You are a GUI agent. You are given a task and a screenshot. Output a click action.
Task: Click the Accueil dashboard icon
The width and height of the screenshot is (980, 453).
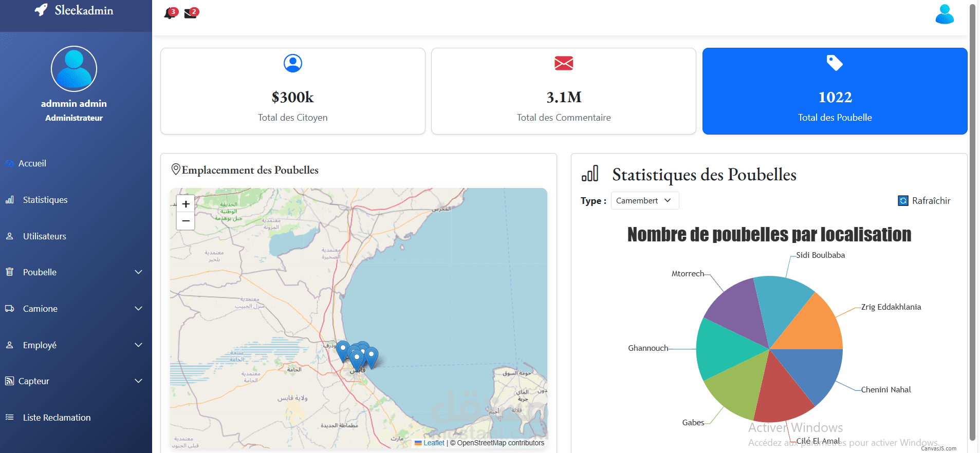[x=9, y=164]
